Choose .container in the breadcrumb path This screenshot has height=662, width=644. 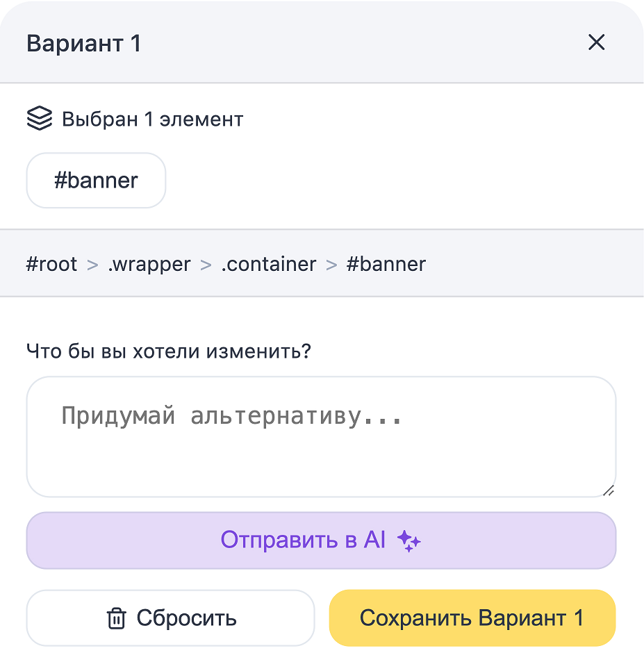point(268,264)
